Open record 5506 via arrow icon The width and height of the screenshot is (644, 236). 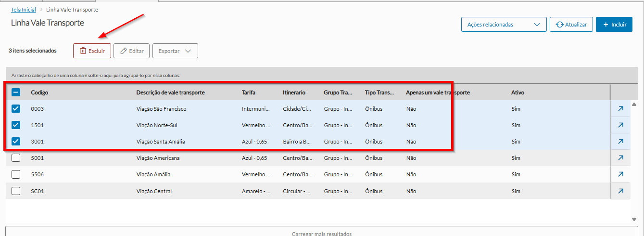pos(620,174)
